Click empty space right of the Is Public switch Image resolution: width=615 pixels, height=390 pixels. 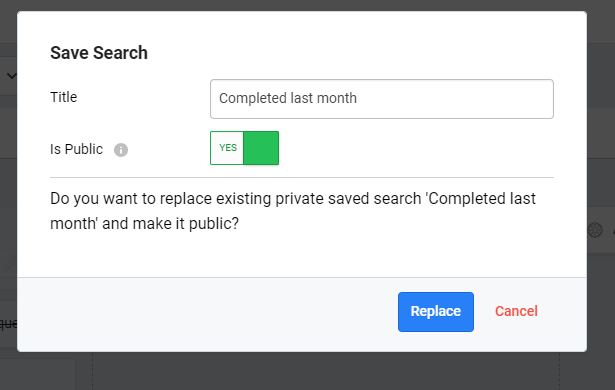click(416, 148)
